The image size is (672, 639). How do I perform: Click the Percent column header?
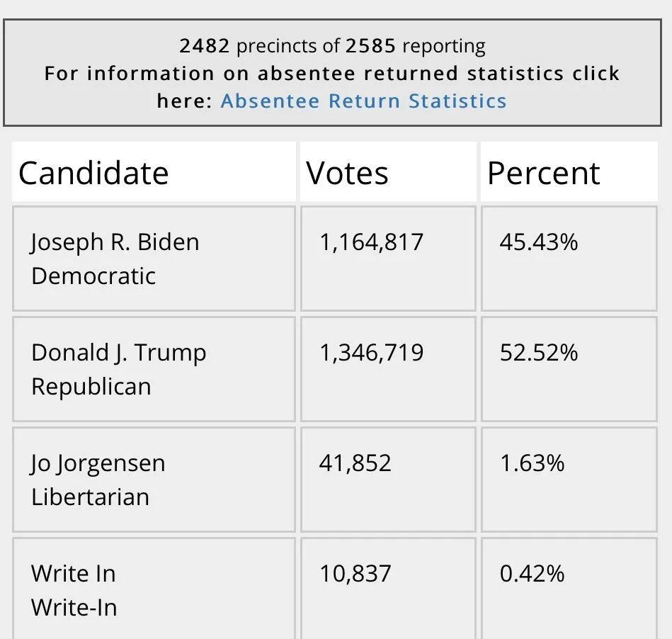543,173
